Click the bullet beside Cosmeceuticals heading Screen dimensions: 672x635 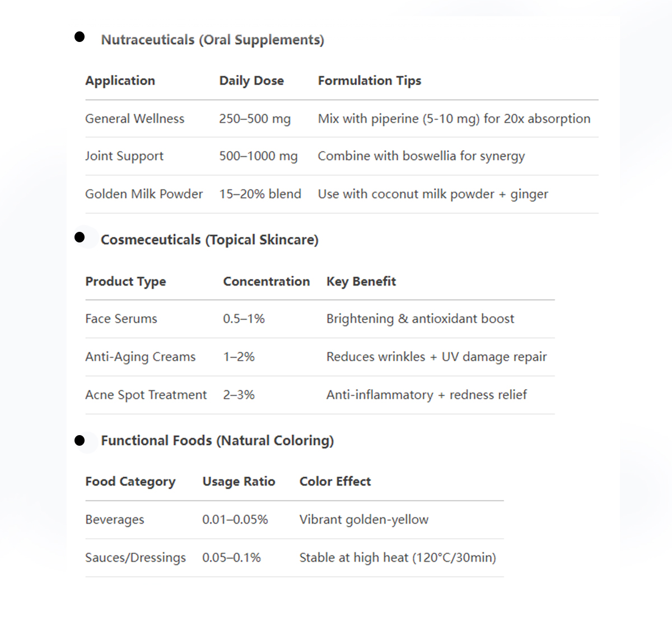[x=80, y=237]
